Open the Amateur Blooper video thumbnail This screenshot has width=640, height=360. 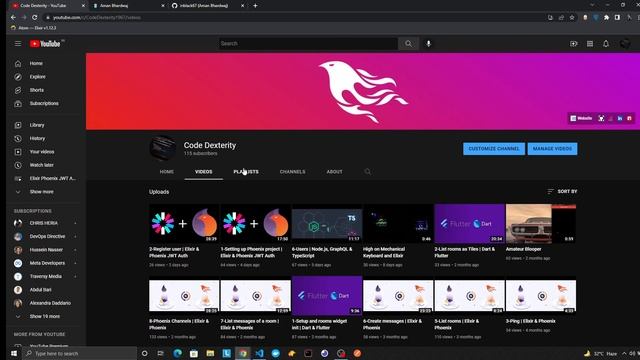tap(541, 224)
